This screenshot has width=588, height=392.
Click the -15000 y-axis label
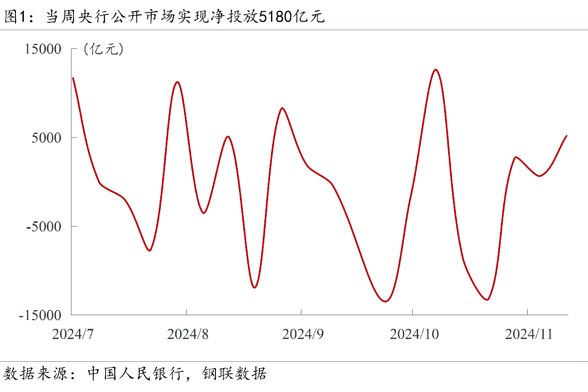[40, 315]
